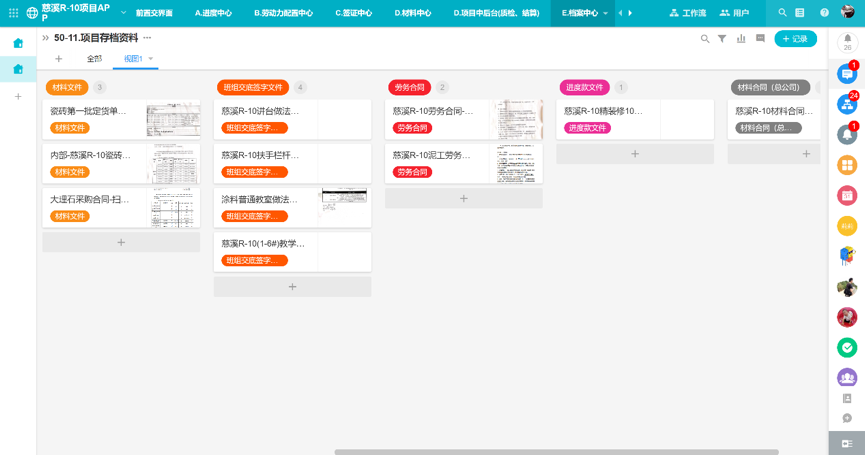This screenshot has width=865, height=455.
Task: Click the plus icon in the left sidebar
Action: click(x=18, y=97)
